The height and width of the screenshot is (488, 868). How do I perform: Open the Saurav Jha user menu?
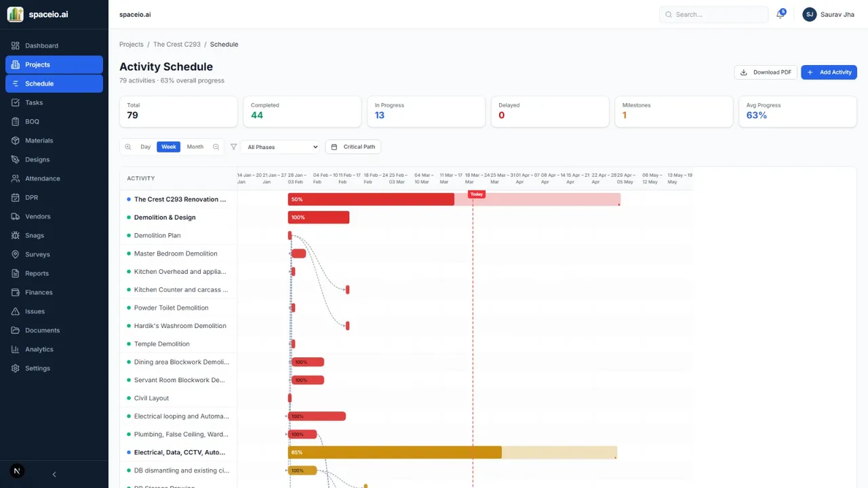click(829, 14)
